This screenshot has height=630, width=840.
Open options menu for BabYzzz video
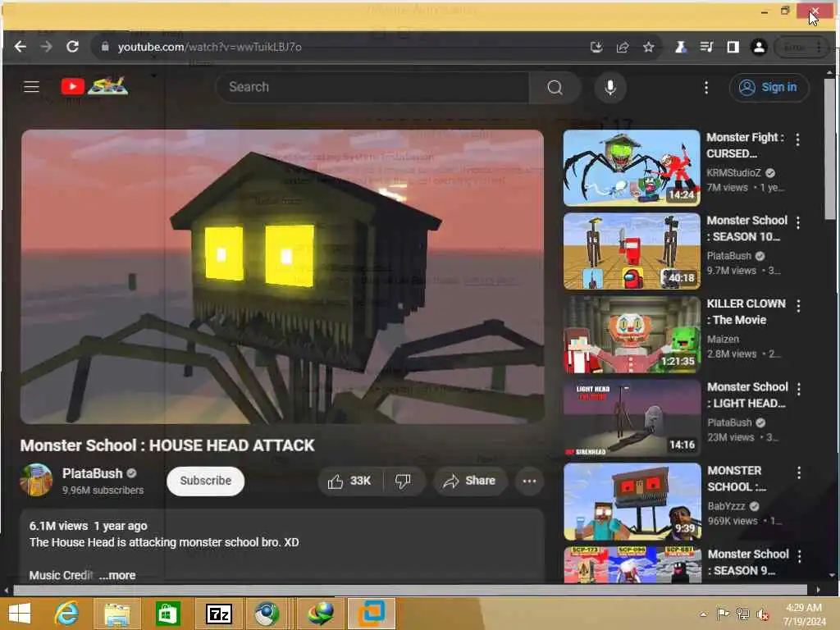click(x=799, y=472)
